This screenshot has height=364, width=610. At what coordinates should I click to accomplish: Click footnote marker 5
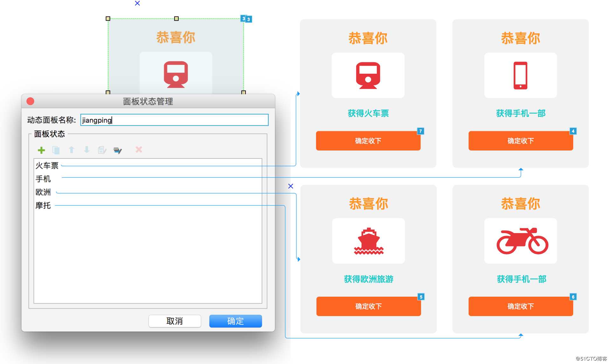(x=421, y=297)
